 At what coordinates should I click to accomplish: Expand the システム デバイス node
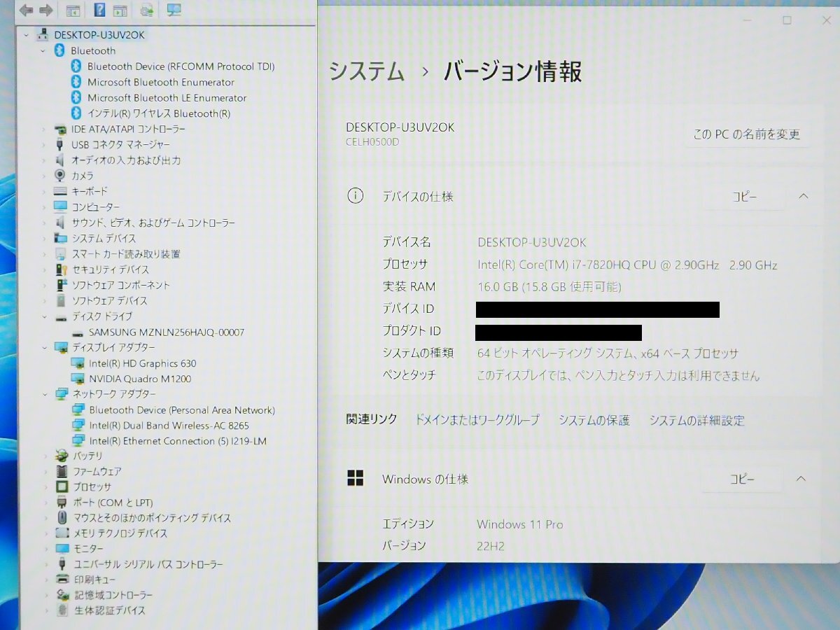(x=43, y=238)
